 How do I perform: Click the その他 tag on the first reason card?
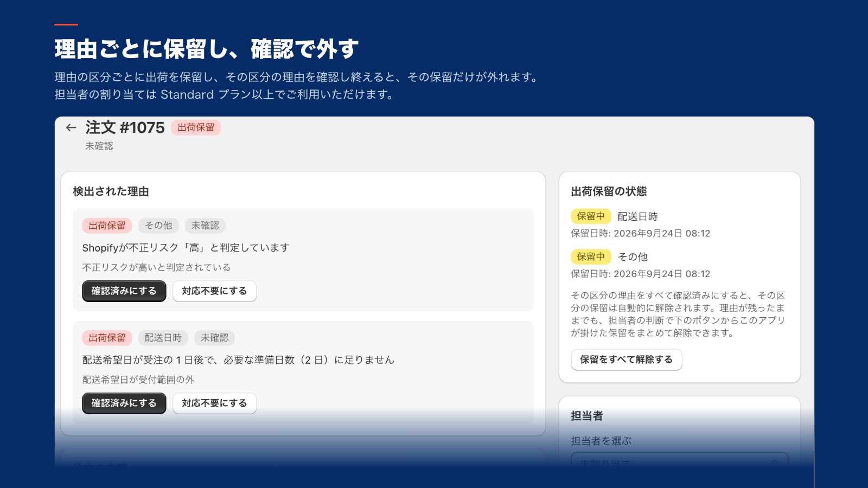click(158, 226)
